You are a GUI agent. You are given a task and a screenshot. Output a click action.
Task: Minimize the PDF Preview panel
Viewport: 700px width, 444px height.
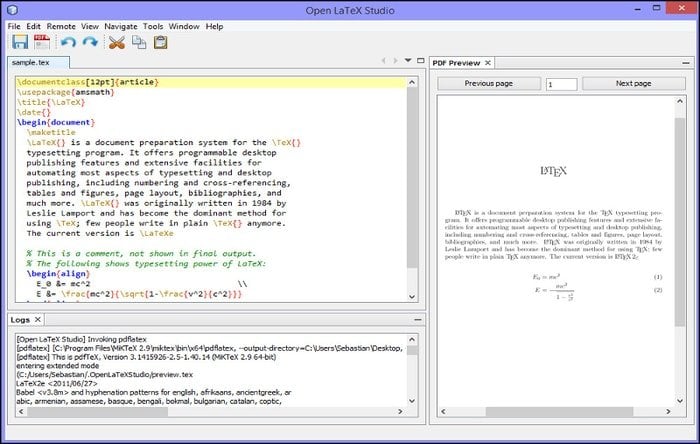coord(686,63)
